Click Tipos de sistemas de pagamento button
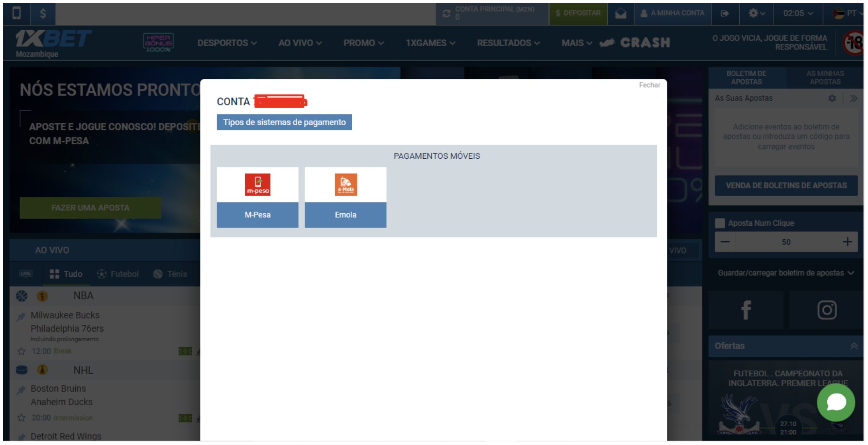The width and height of the screenshot is (868, 445). click(x=284, y=122)
